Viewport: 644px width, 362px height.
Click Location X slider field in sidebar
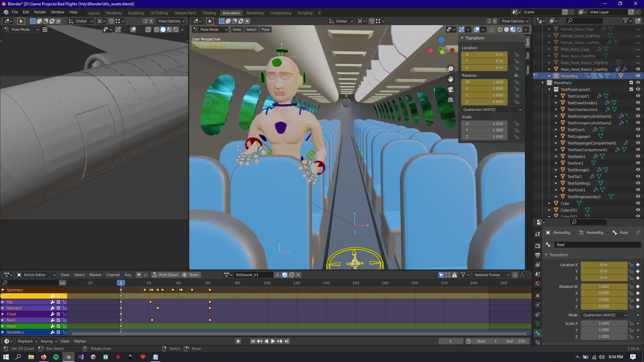point(484,55)
